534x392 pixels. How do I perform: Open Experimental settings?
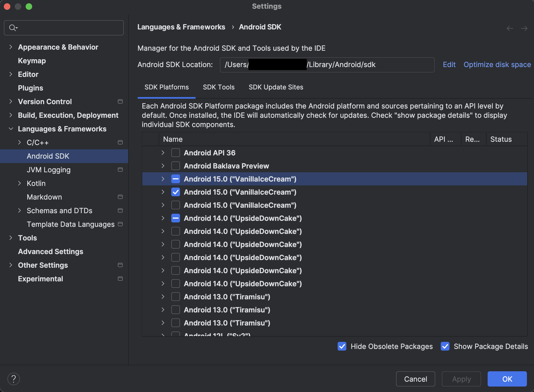point(40,279)
